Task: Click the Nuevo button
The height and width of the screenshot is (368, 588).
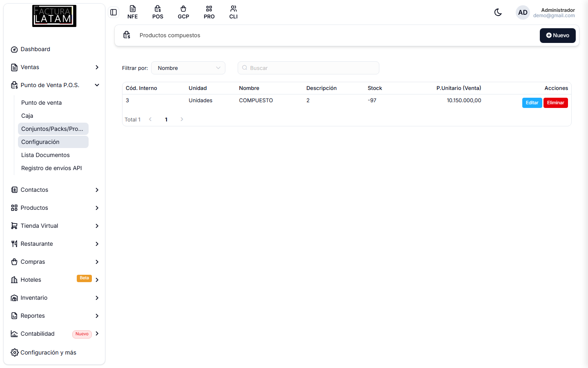Action: pyautogui.click(x=557, y=36)
